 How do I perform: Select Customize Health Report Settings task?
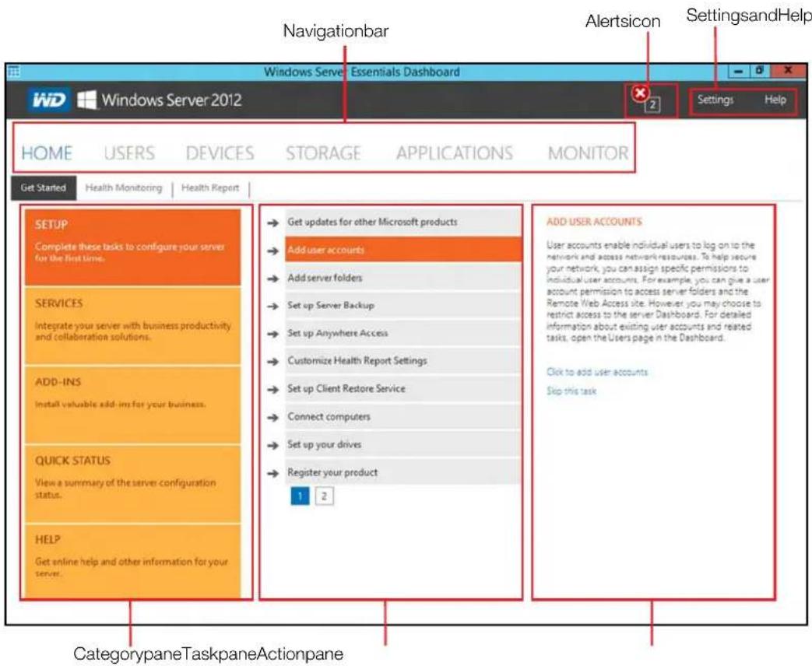point(403,361)
